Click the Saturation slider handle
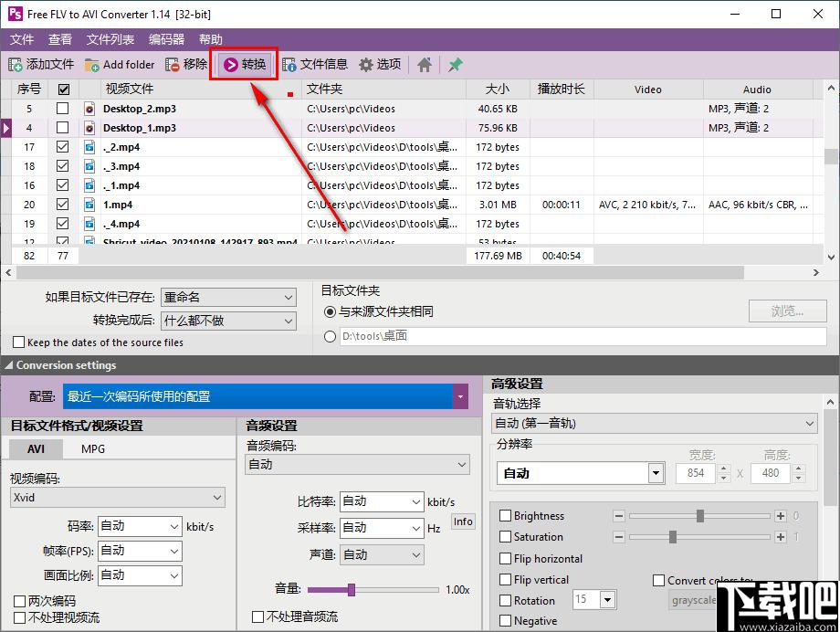840x632 pixels. (x=673, y=537)
